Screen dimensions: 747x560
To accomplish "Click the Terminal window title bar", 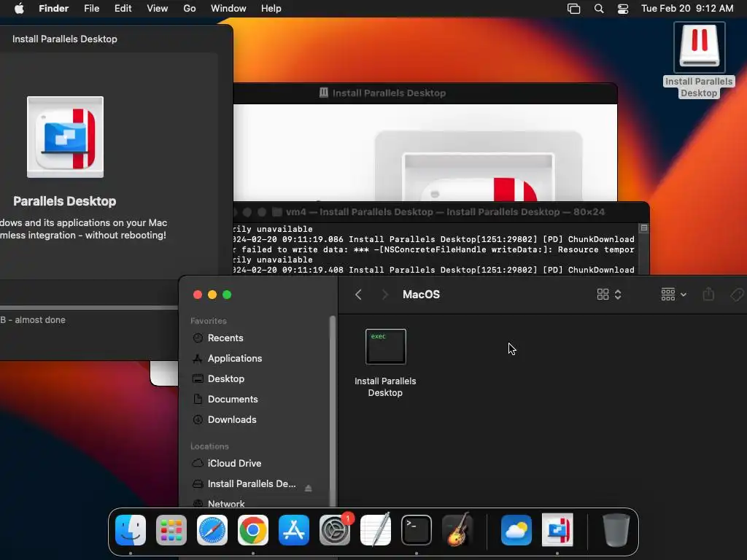I will [441, 212].
